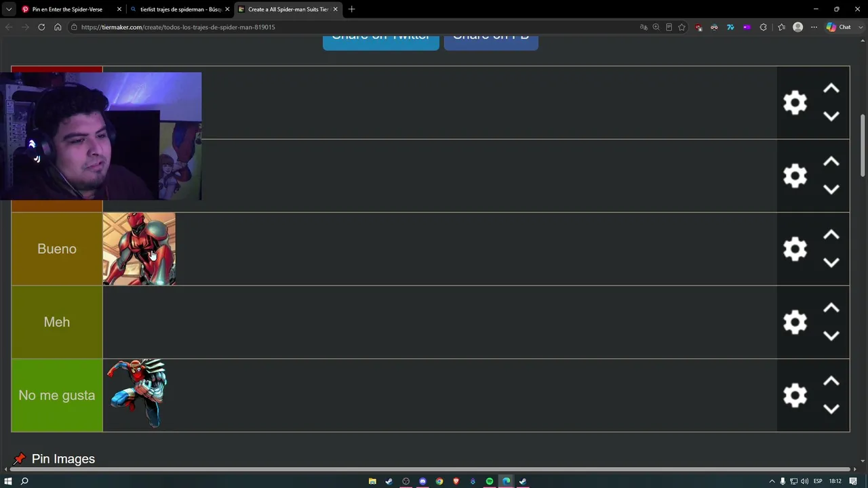
Task: Open a new browser tab
Action: [x=351, y=9]
